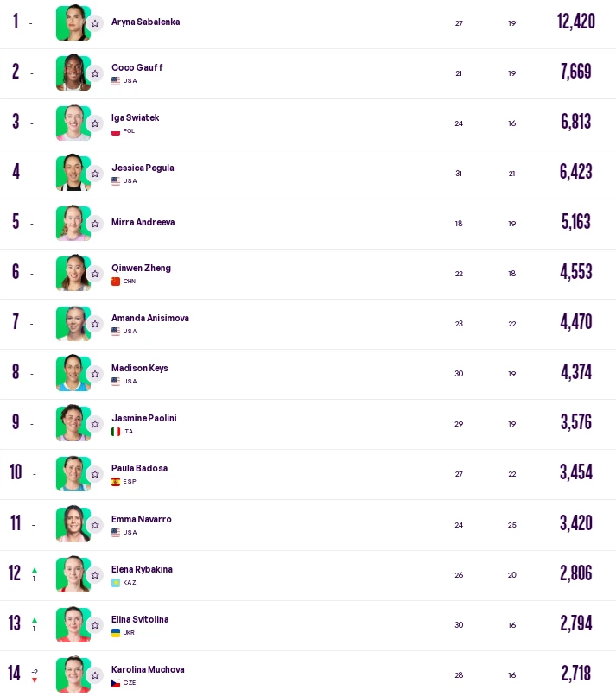
Task: Click rank up arrow for Elena Rybakina
Action: point(35,570)
